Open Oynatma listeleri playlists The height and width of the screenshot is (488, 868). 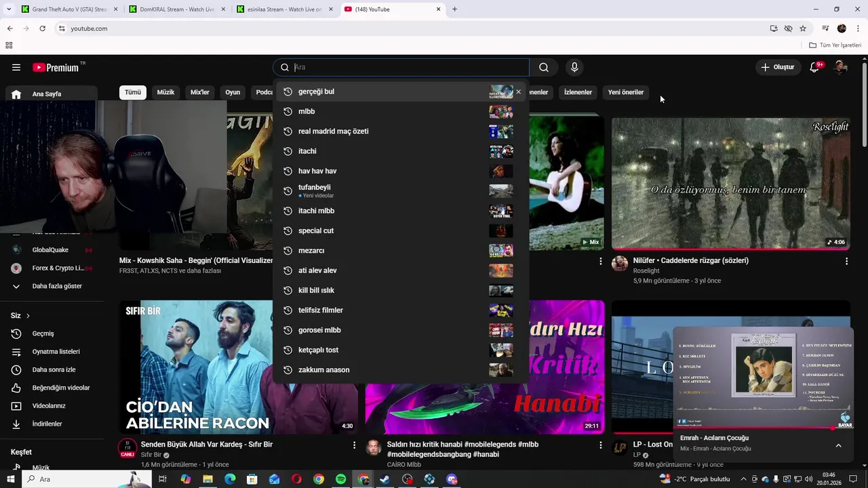(52, 352)
